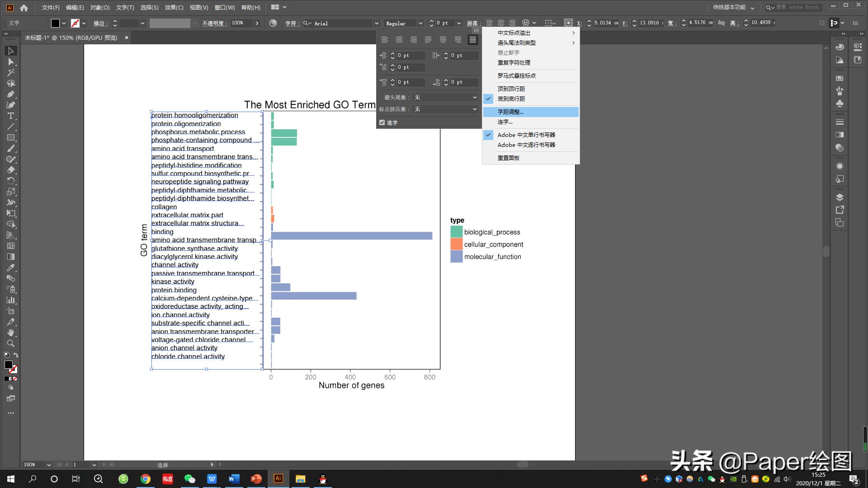Open the Arial font family dropdown
868x488 pixels.
click(x=376, y=23)
